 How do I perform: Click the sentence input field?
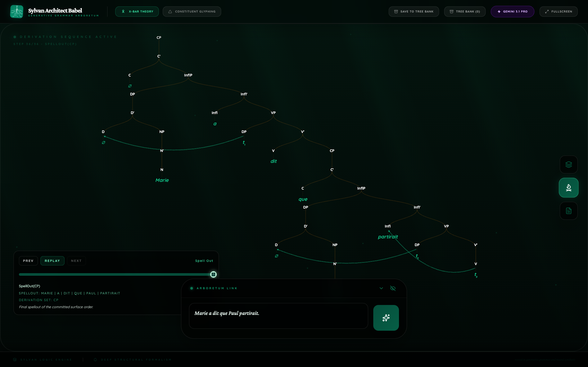(278, 316)
